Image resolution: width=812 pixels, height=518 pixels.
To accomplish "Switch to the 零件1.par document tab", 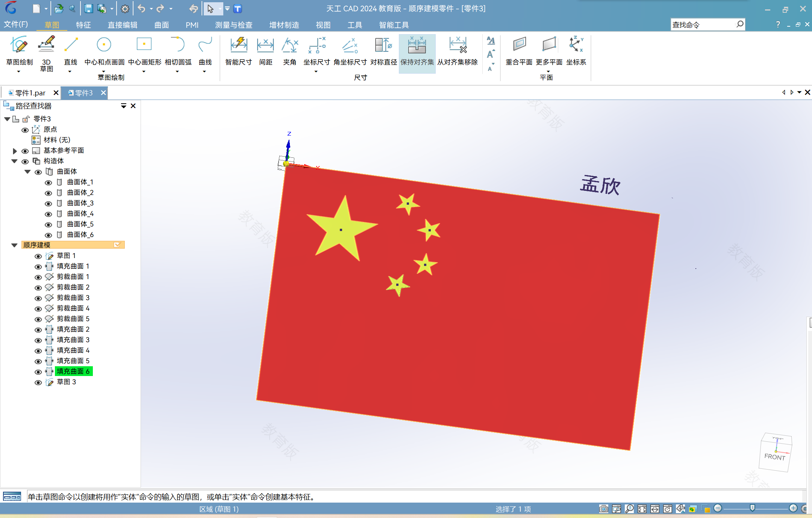I will click(30, 93).
